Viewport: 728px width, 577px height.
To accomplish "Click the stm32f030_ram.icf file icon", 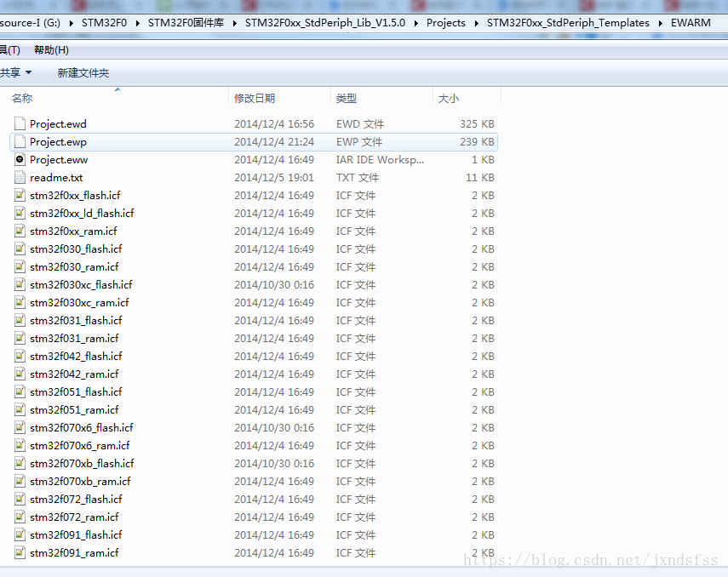I will pyautogui.click(x=20, y=266).
